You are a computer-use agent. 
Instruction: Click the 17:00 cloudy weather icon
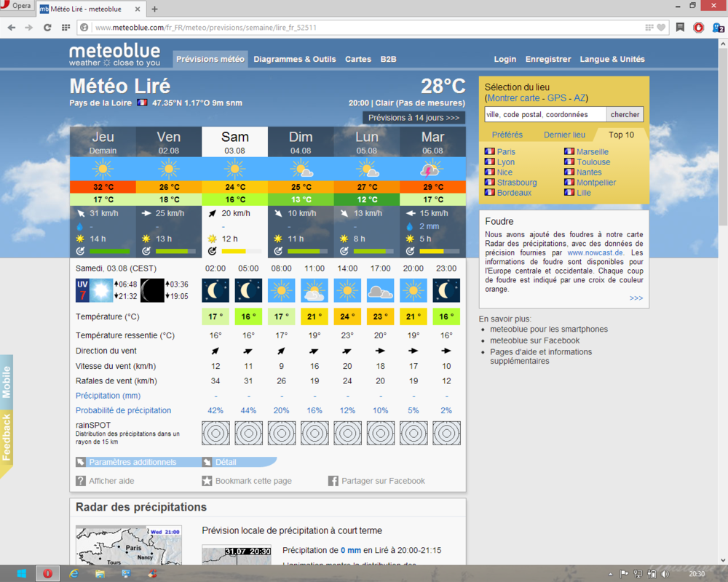(380, 290)
